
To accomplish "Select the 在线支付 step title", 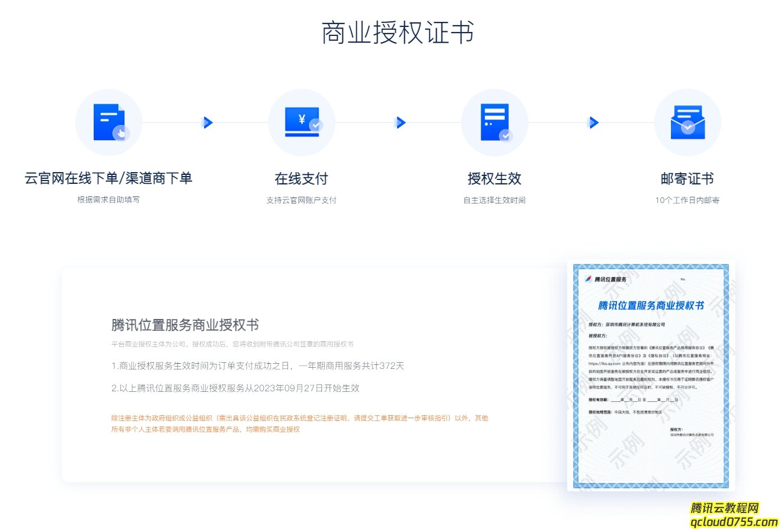I will click(301, 179).
